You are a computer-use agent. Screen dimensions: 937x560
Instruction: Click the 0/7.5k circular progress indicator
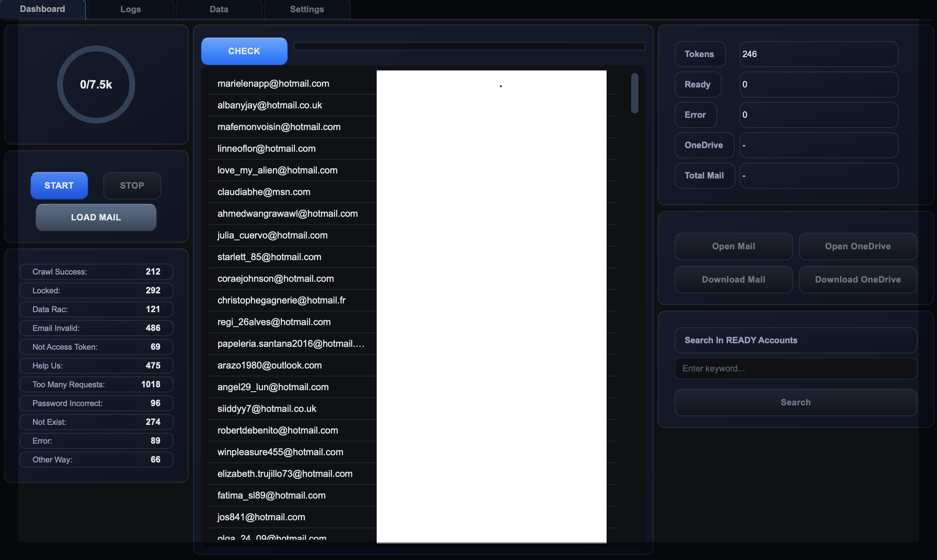[x=96, y=85]
